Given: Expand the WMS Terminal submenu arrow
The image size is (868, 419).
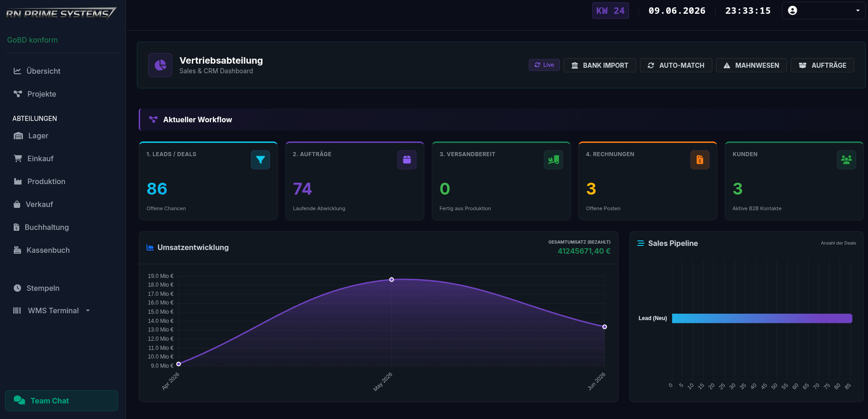Looking at the screenshot, I should pos(88,310).
